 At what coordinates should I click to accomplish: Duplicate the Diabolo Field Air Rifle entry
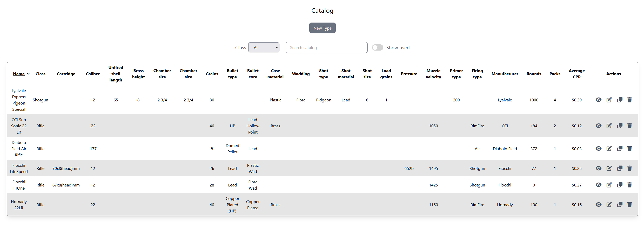(x=620, y=149)
